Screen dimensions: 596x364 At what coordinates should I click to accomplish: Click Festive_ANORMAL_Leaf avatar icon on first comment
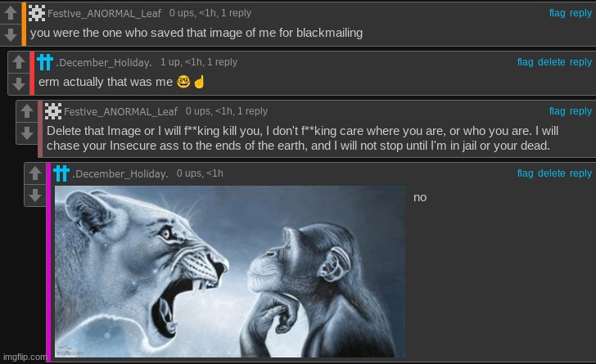point(36,13)
